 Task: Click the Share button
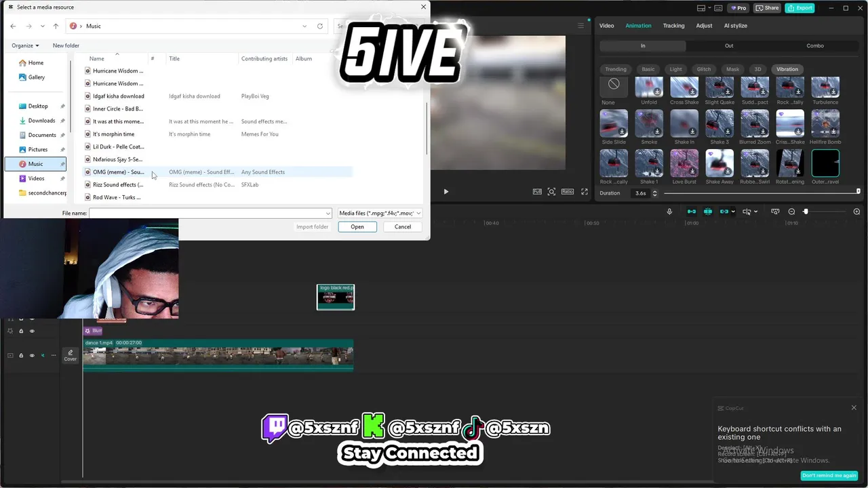[x=767, y=8]
